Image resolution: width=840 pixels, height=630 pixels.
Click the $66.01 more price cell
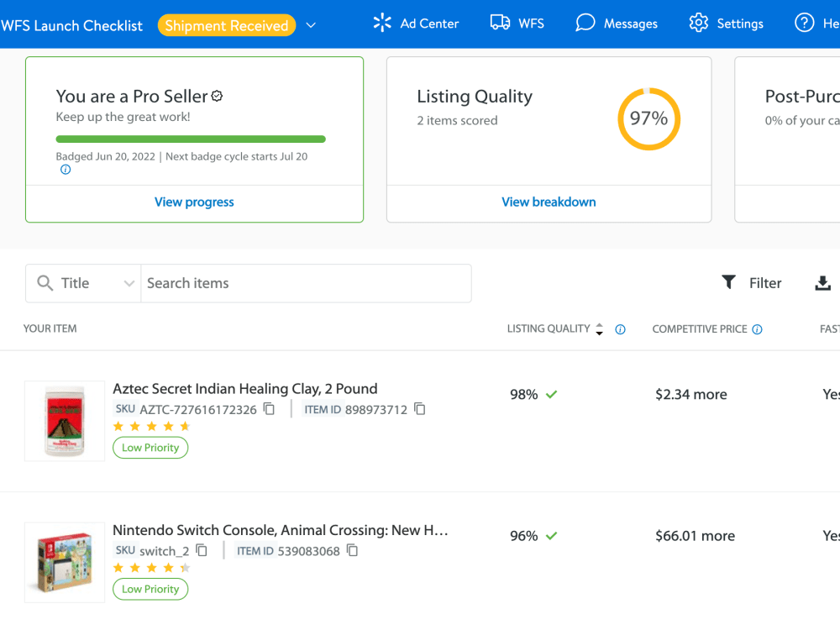point(695,536)
